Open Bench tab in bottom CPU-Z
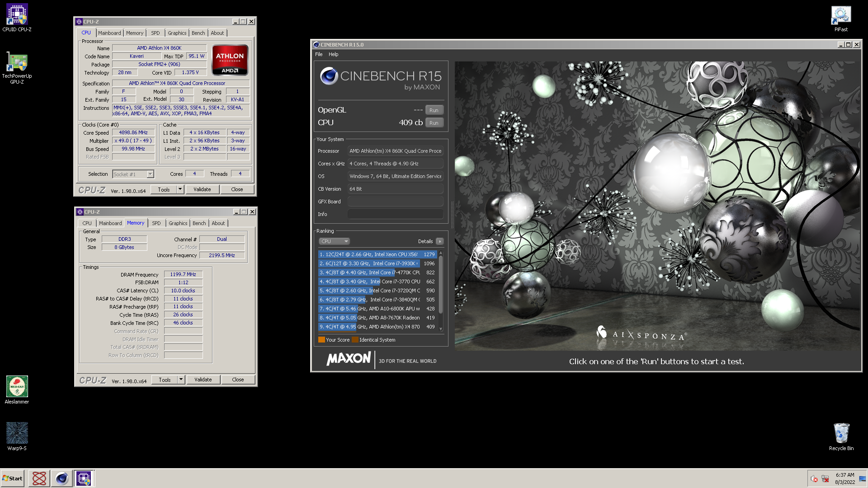 (x=199, y=223)
